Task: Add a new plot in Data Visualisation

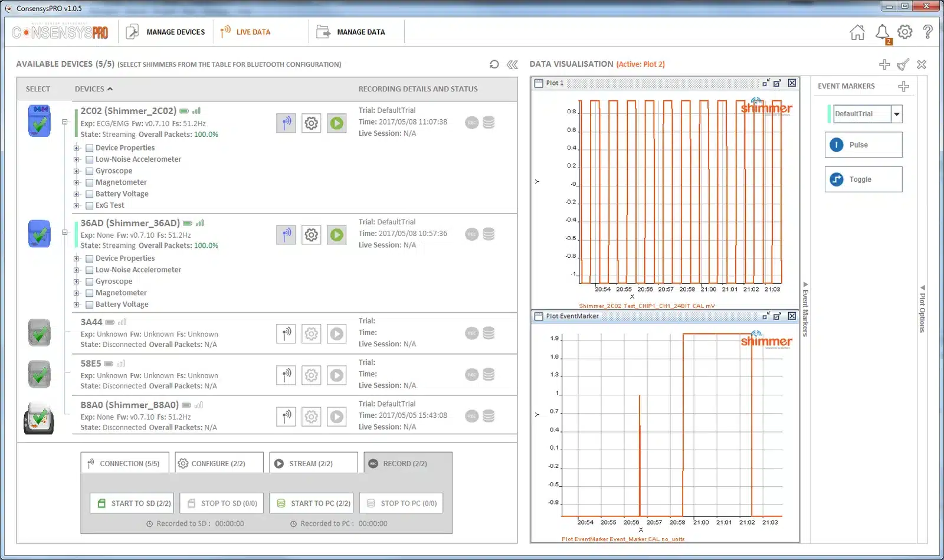Action: pyautogui.click(x=884, y=64)
